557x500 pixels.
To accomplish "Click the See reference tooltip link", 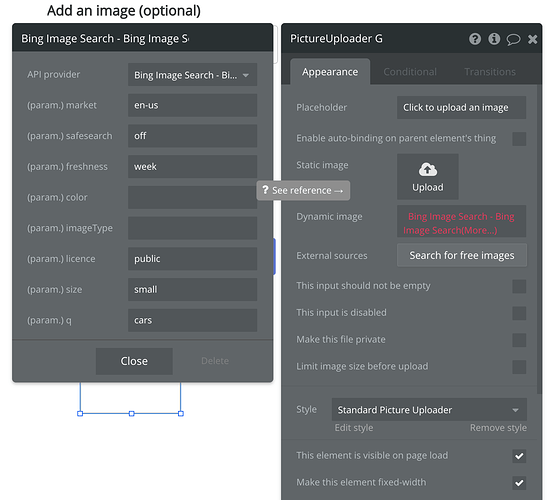I will click(x=303, y=190).
